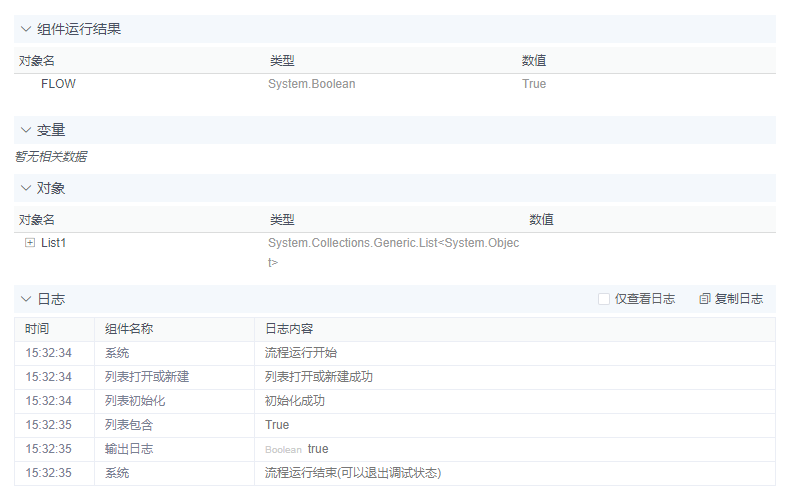This screenshot has width=791, height=502.
Task: Click the 列表打开或新建 component name
Action: tap(147, 377)
